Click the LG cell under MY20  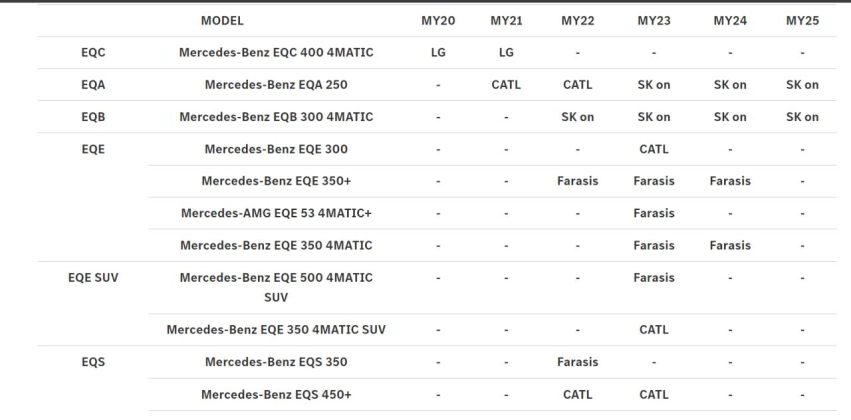pos(438,53)
